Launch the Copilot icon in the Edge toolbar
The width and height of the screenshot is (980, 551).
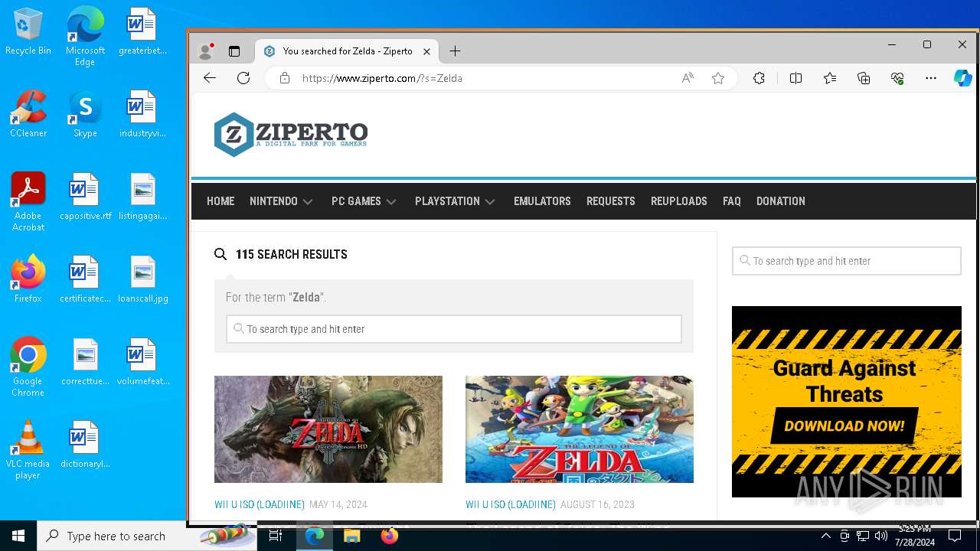(x=962, y=78)
